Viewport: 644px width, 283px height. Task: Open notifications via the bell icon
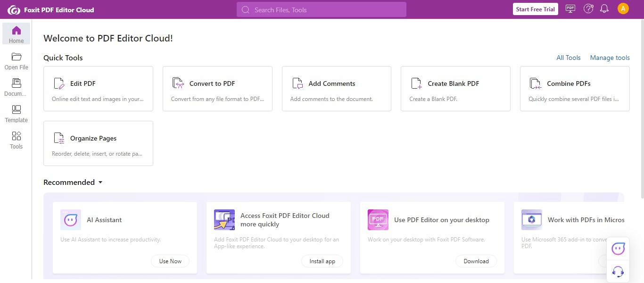(605, 8)
